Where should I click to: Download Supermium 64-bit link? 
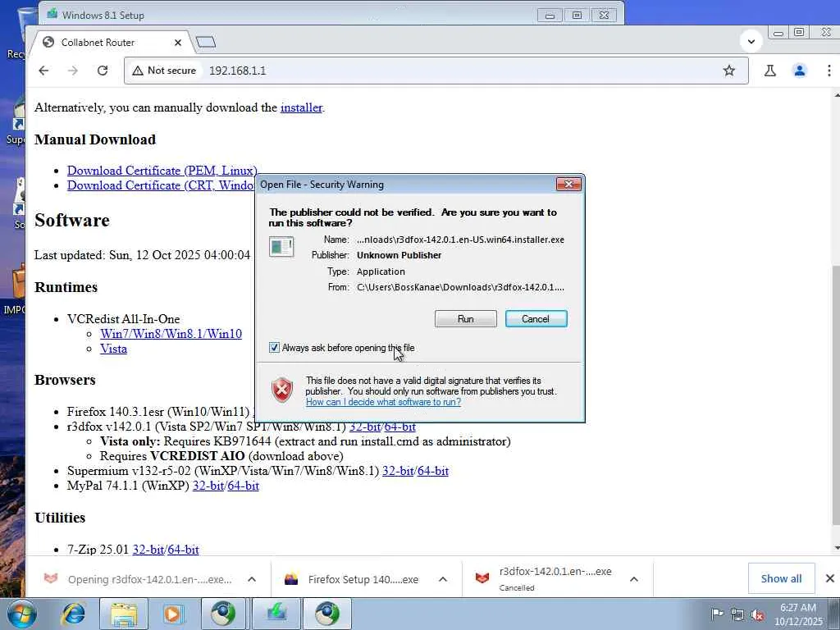point(433,471)
